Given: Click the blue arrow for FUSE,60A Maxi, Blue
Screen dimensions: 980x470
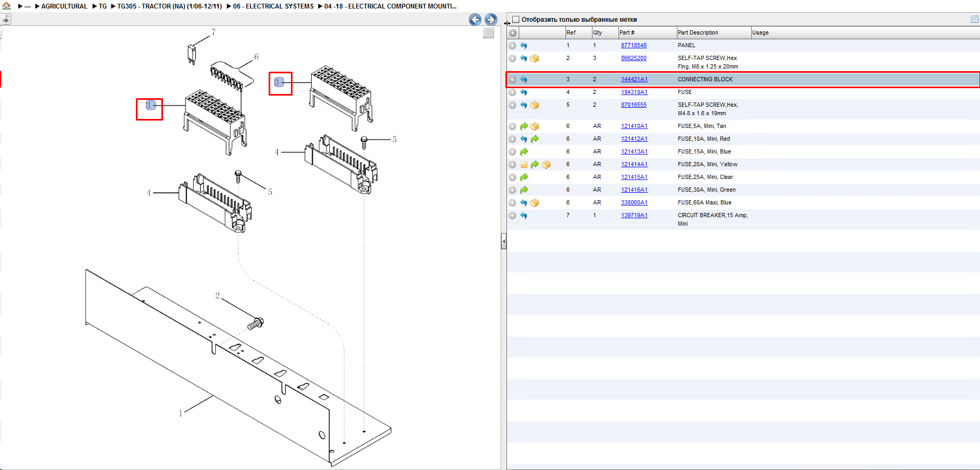Looking at the screenshot, I should point(523,203).
